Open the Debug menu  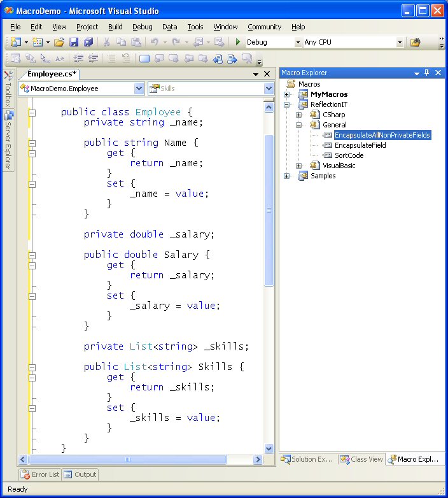(143, 27)
